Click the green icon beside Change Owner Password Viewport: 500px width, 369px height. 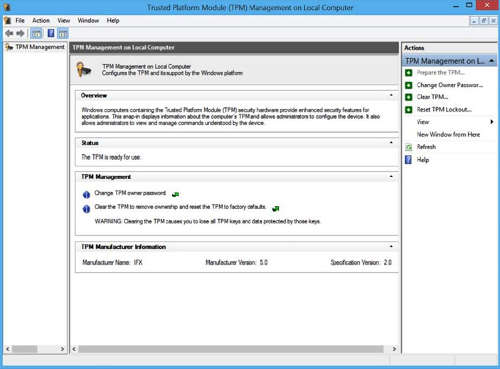408,85
